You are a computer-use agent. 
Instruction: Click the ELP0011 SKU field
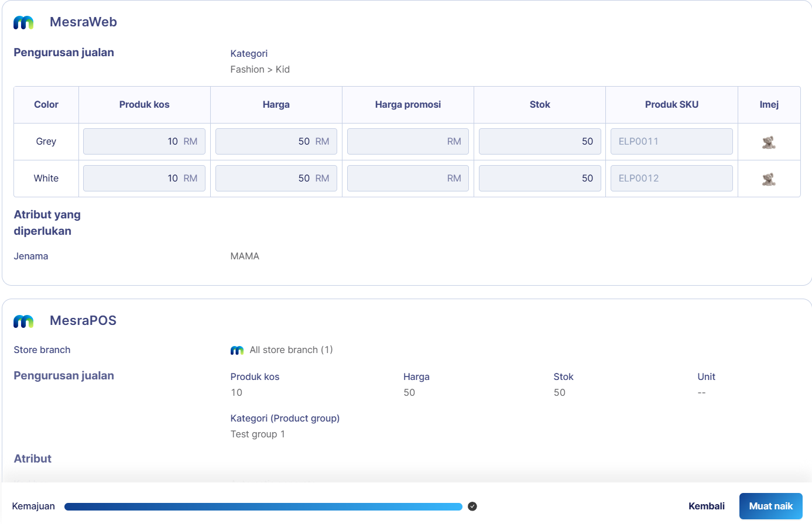(x=671, y=142)
